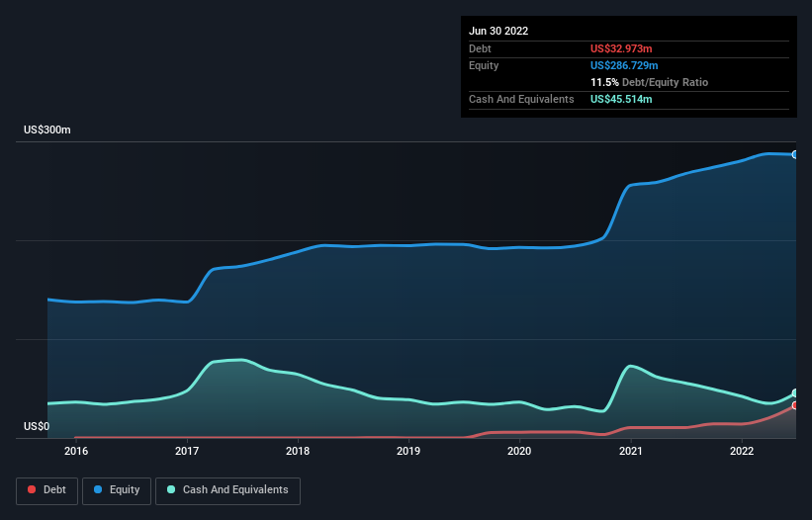Click the US$0 y-axis label
Image resolution: width=812 pixels, height=520 pixels.
tap(37, 426)
